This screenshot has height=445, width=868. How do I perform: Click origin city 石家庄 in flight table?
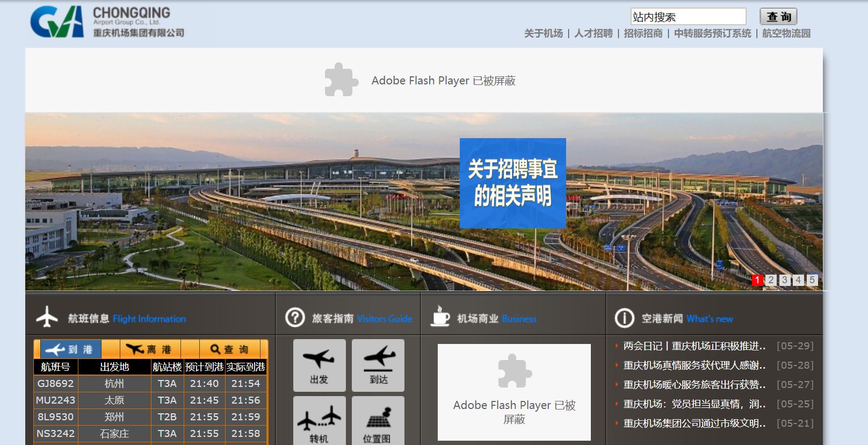[114, 434]
